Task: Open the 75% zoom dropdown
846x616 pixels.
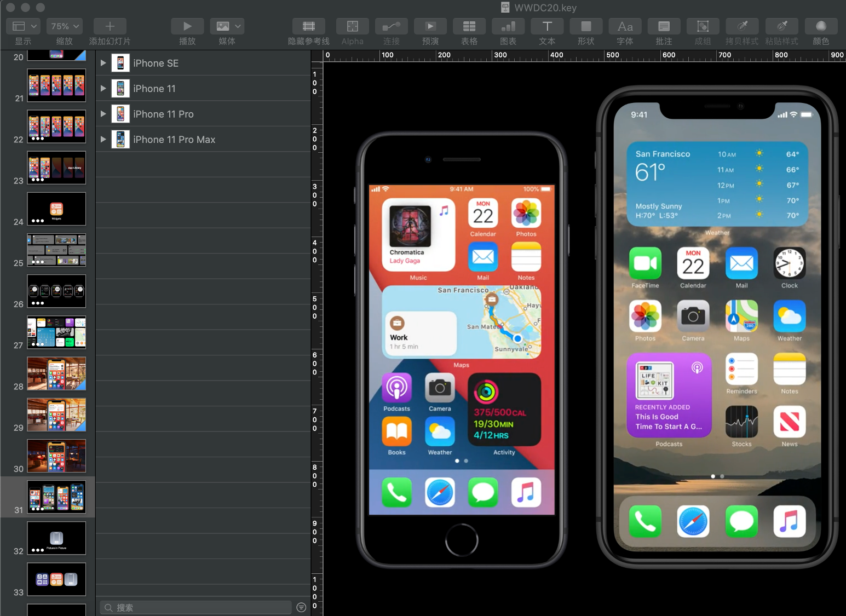Action: [x=65, y=26]
